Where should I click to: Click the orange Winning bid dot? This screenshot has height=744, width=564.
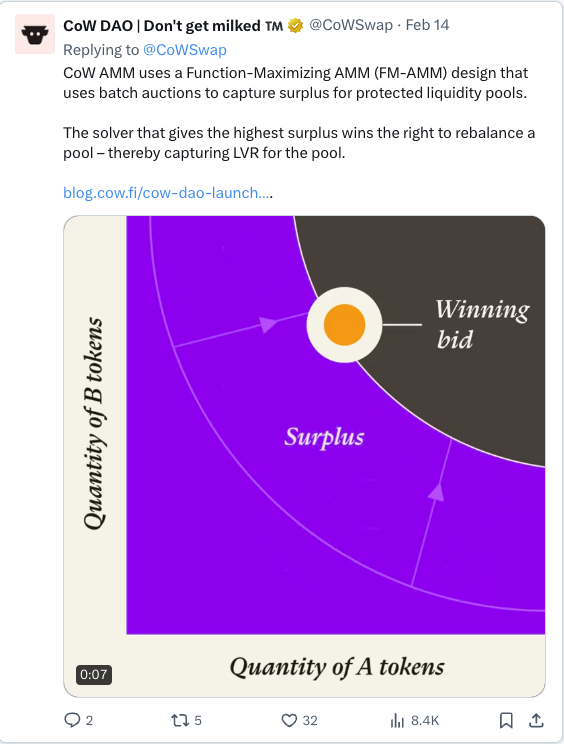(344, 325)
